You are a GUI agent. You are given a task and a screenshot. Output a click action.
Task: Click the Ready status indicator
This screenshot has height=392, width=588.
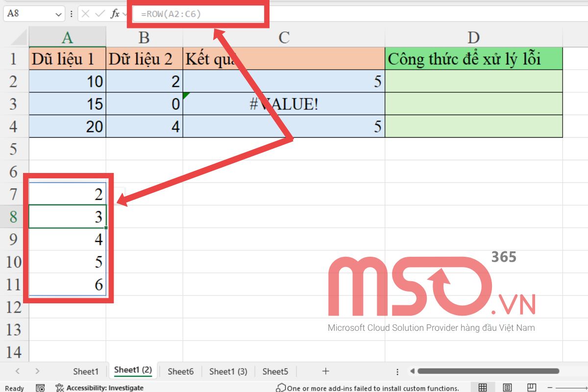(14, 388)
